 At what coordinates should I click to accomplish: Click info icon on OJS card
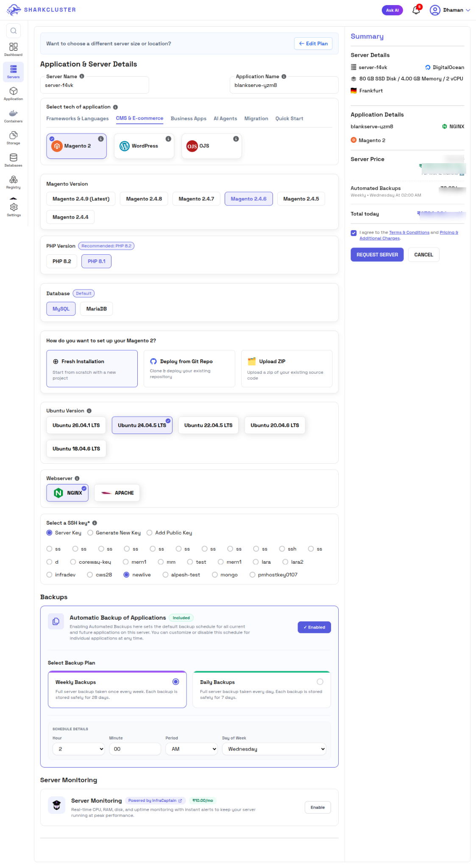pos(236,139)
